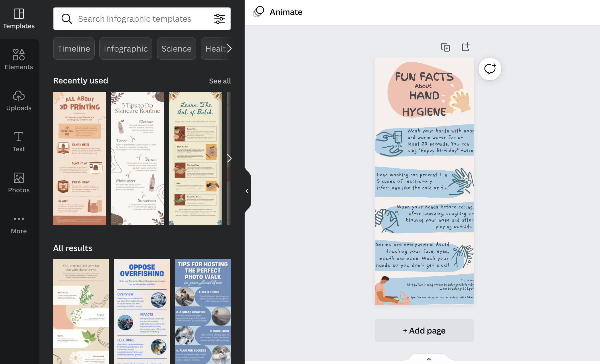Click the More options icon
This screenshot has width=600, height=364.
coord(19,224)
